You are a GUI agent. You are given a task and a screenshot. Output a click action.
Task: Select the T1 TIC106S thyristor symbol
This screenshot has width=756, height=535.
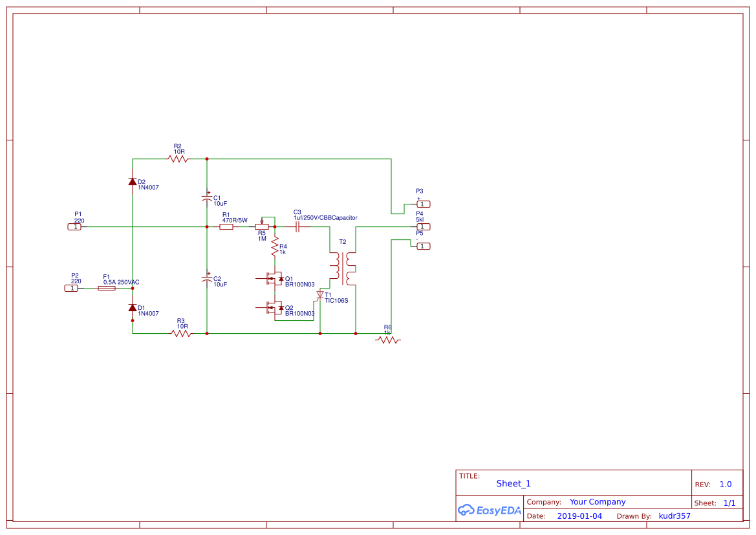(319, 295)
